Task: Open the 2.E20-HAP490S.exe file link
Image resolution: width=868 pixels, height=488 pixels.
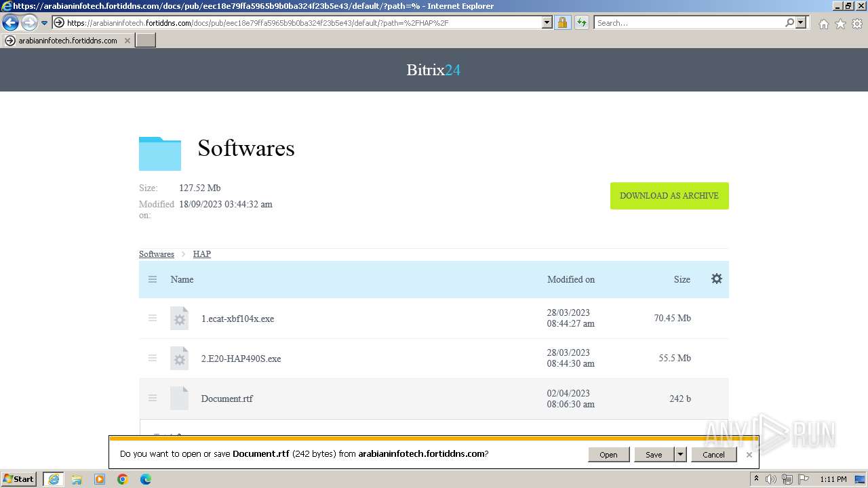Action: pos(241,359)
